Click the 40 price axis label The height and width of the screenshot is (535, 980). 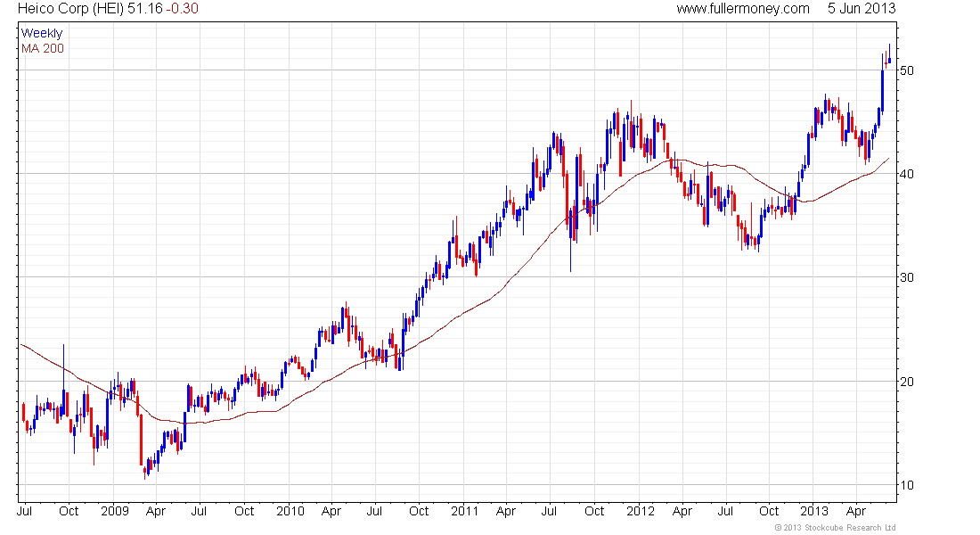pyautogui.click(x=906, y=174)
